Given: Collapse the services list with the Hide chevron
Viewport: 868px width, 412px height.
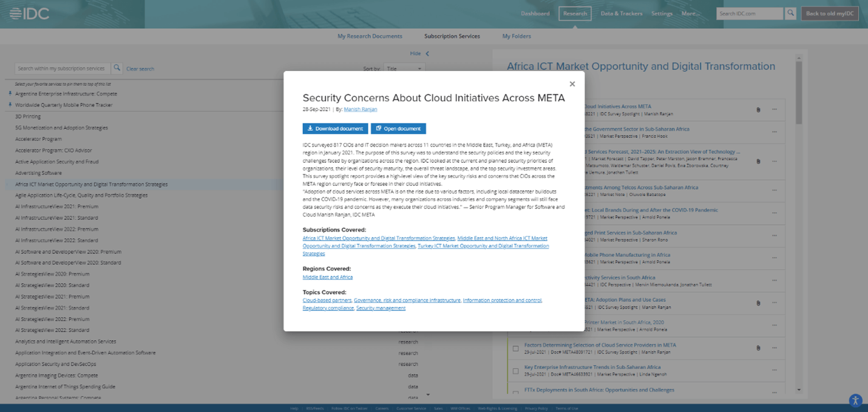Looking at the screenshot, I should (427, 53).
